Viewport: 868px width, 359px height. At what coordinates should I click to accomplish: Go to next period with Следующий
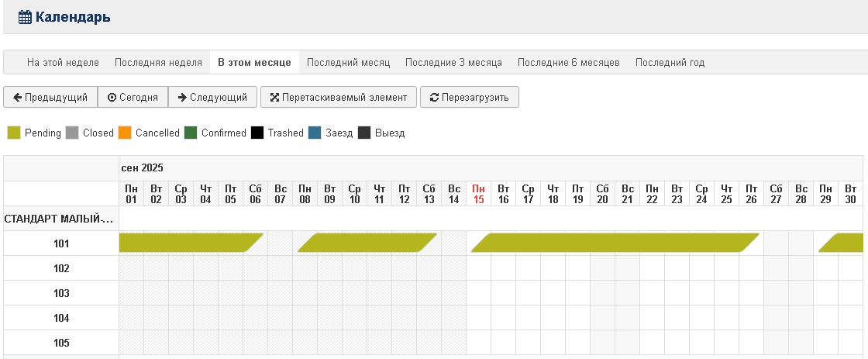point(212,97)
